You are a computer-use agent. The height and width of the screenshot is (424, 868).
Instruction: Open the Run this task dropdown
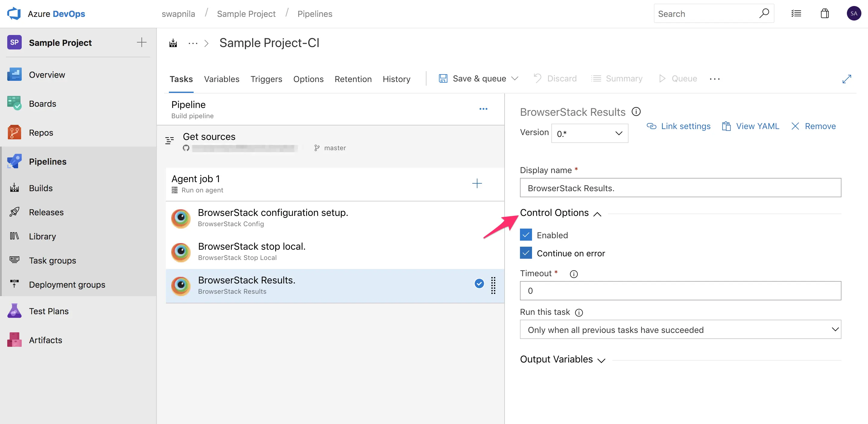tap(680, 330)
